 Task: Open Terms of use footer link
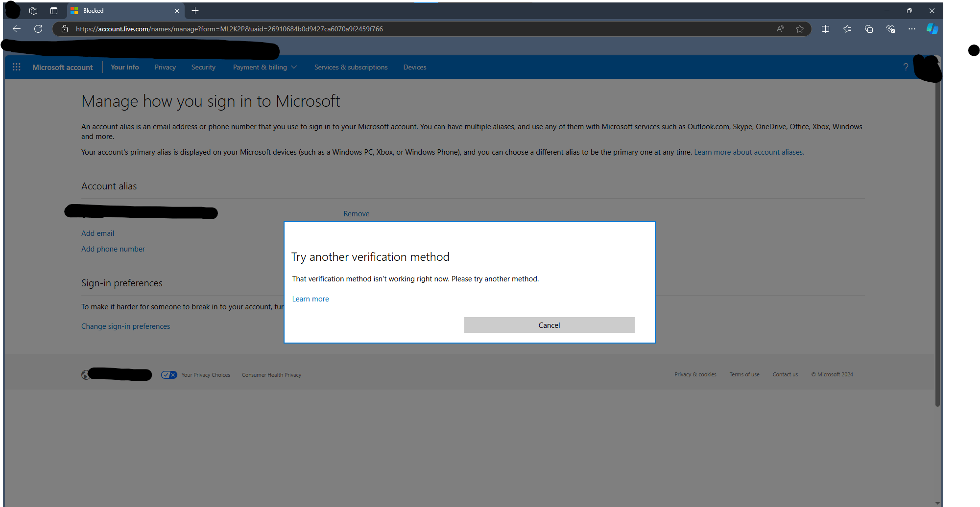(x=744, y=374)
